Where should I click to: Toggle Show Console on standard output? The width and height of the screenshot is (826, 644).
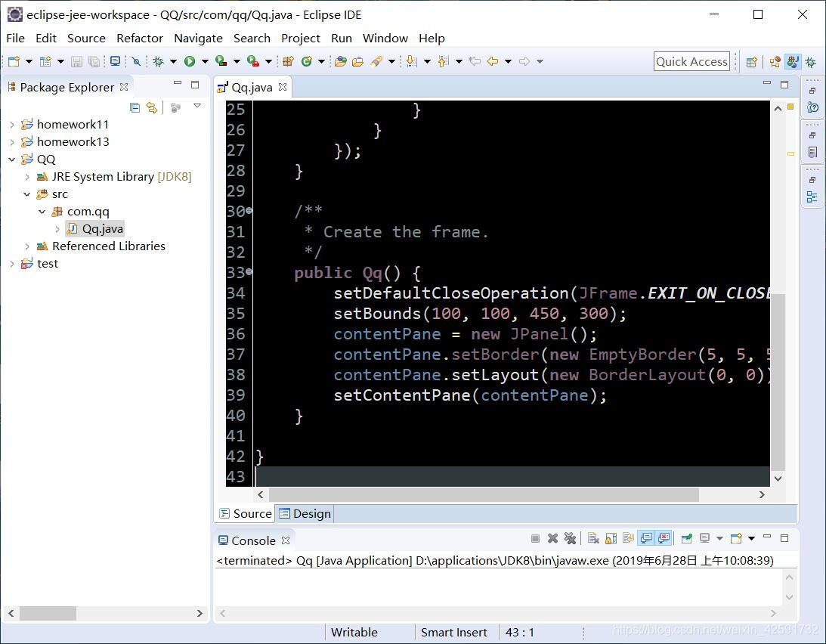[646, 539]
